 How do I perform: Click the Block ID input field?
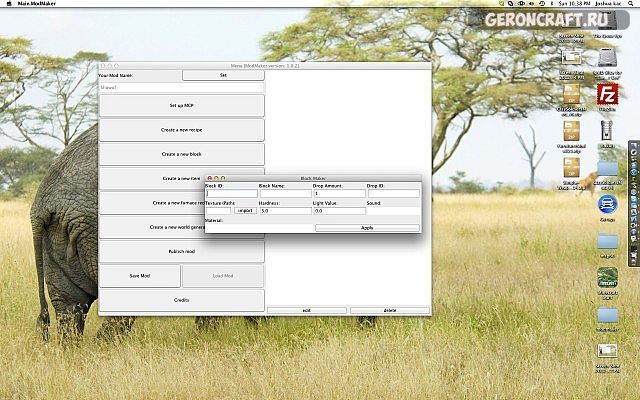click(x=231, y=193)
